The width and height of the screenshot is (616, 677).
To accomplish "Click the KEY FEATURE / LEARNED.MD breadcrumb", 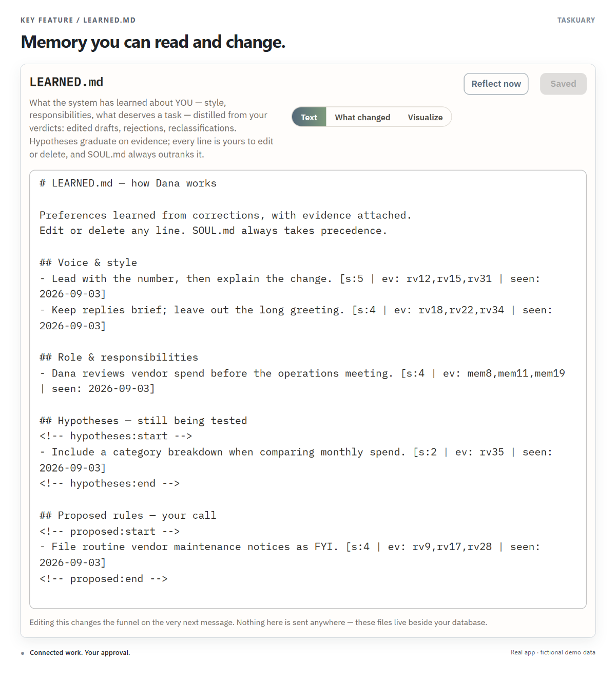I will tap(78, 20).
